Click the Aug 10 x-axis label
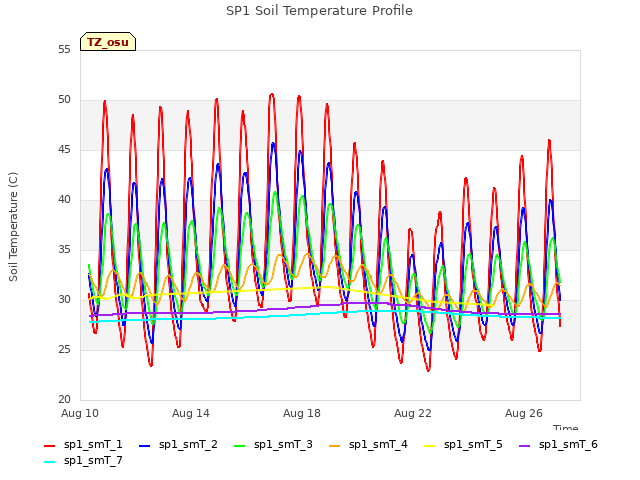The height and width of the screenshot is (480, 640). [x=80, y=413]
